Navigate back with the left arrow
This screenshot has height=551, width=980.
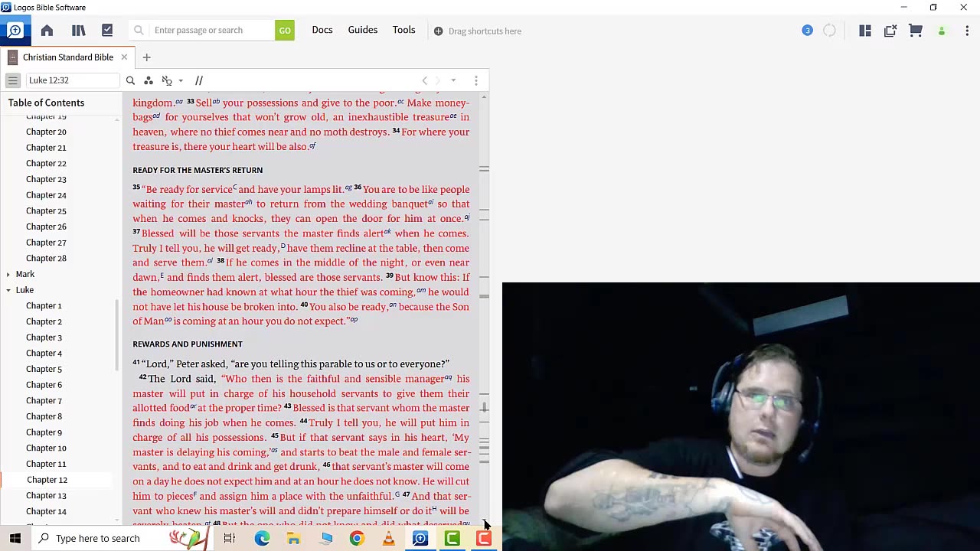click(x=425, y=80)
